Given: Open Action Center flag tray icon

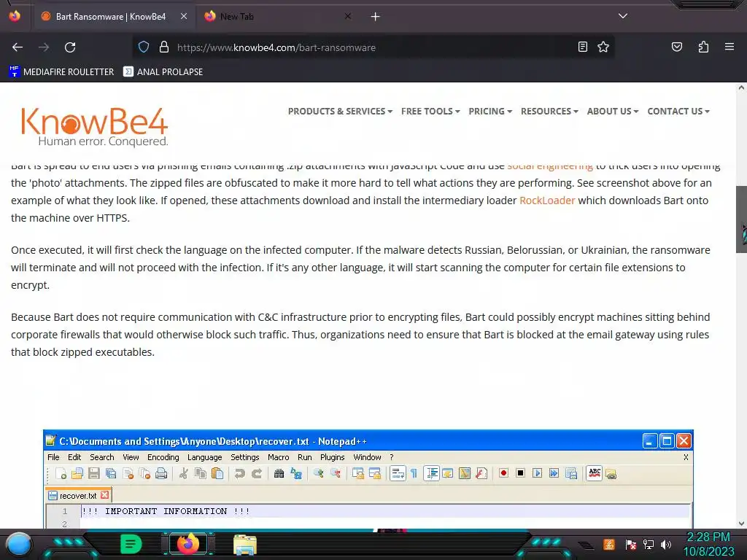Looking at the screenshot, I should (630, 544).
